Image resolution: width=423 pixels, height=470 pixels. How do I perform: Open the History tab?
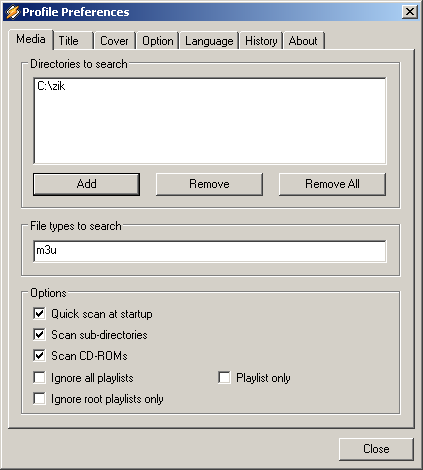tap(261, 41)
